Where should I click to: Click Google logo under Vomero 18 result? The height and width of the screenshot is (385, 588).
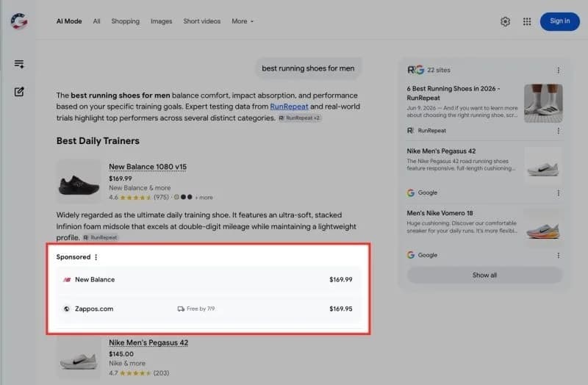pos(411,255)
